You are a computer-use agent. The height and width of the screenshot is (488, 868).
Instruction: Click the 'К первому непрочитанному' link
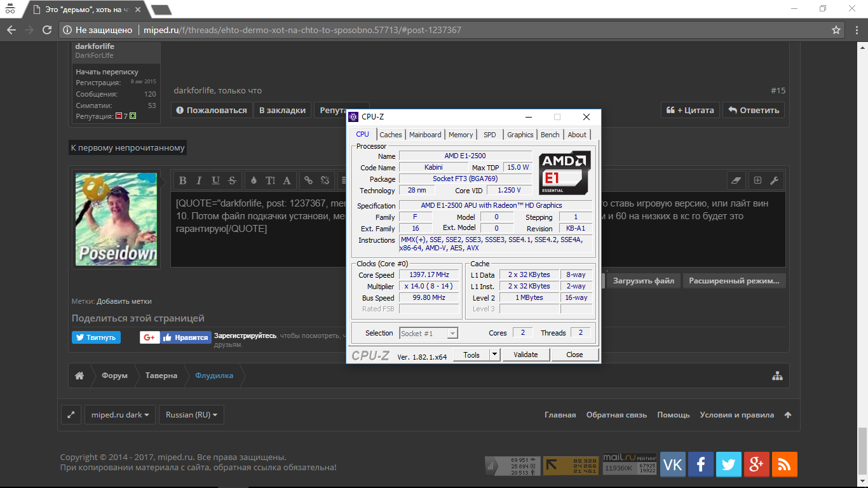click(128, 148)
